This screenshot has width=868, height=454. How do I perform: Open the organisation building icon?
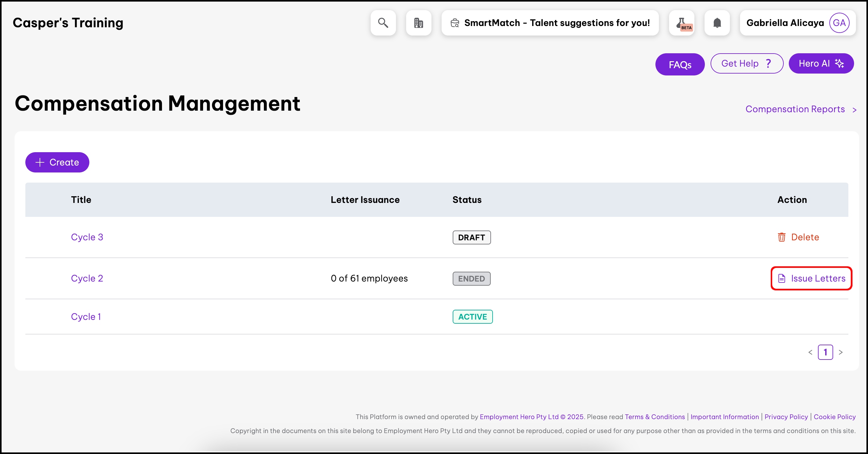pos(418,23)
